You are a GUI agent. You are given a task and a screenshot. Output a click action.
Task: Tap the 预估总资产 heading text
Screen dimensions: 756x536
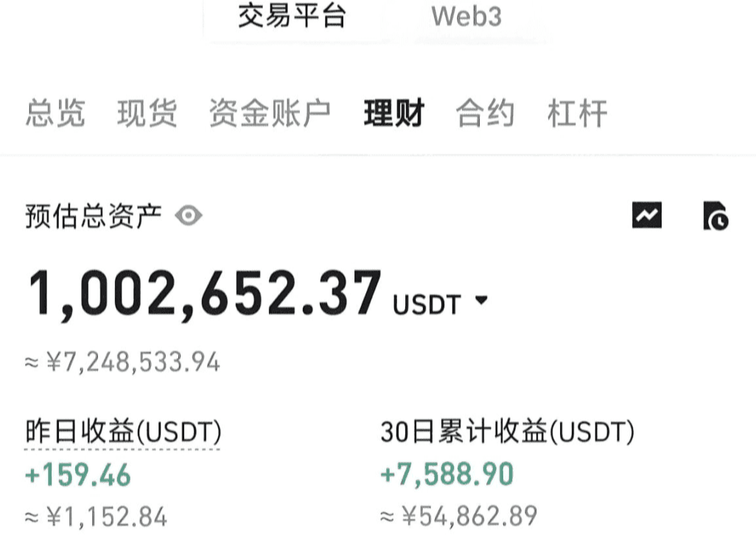click(93, 216)
